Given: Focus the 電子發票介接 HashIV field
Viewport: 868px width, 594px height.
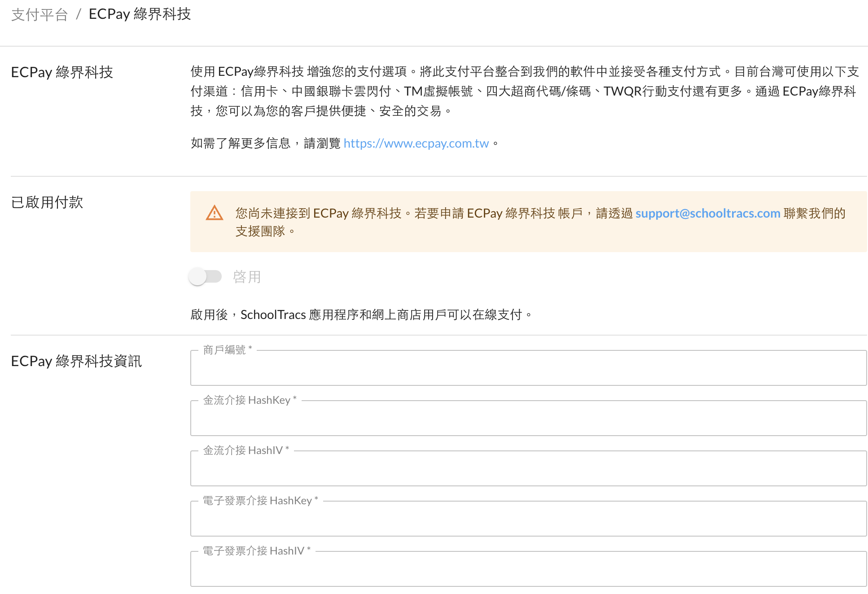Looking at the screenshot, I should [x=528, y=569].
